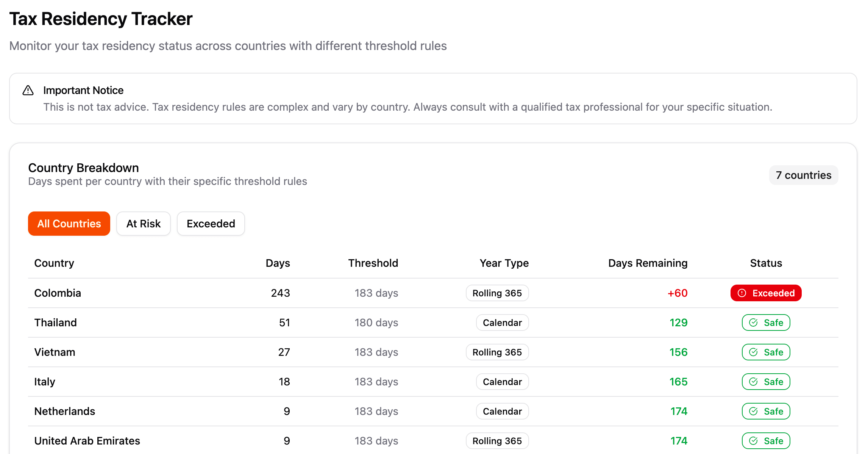The width and height of the screenshot is (868, 454).
Task: Click the Safe checkmark icon for Italy
Action: click(x=753, y=382)
